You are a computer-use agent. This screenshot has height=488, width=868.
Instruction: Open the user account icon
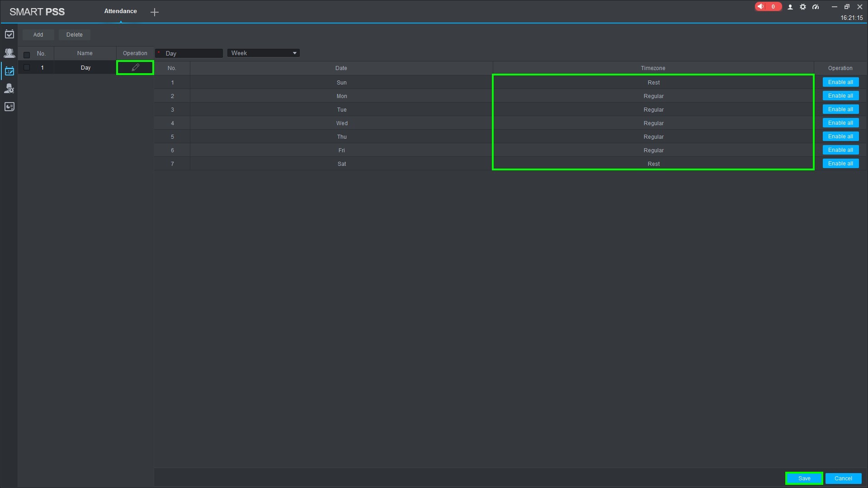click(790, 7)
